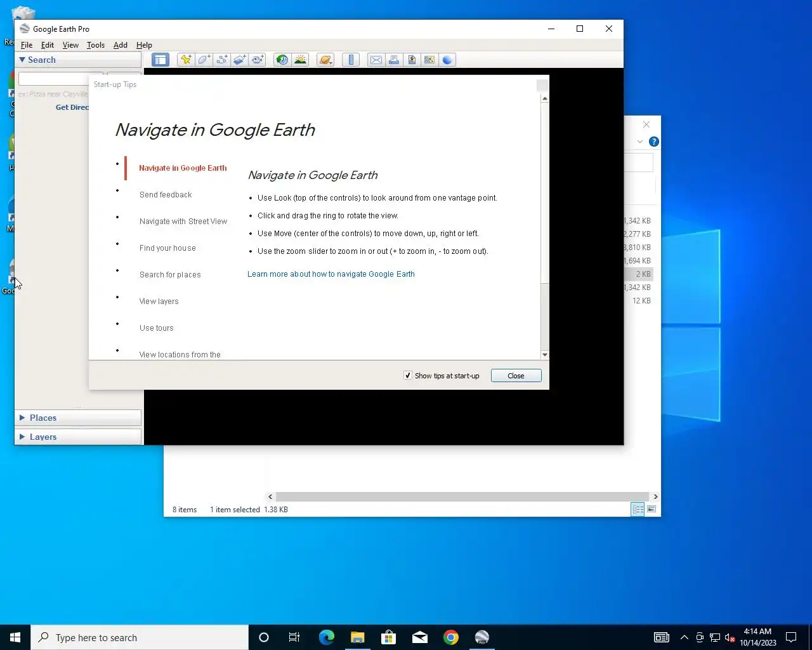This screenshot has height=650, width=812.
Task: Open Microsoft Edge from taskbar
Action: click(326, 637)
